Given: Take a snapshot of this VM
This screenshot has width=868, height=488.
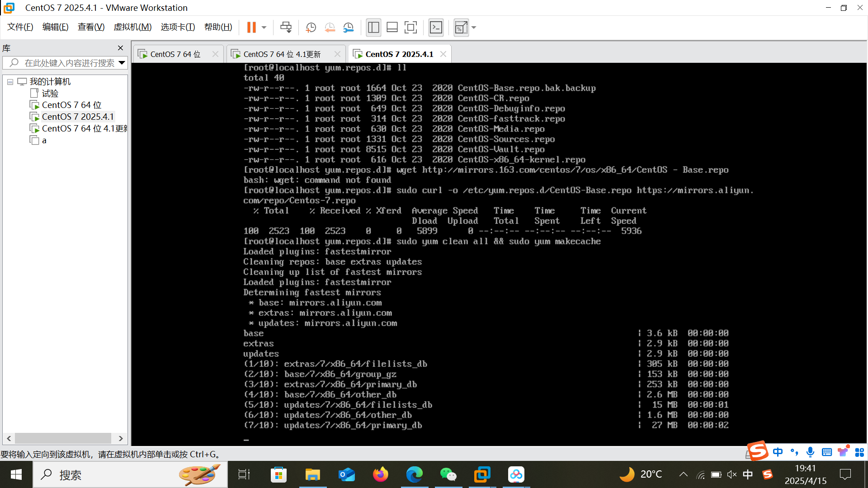Looking at the screenshot, I should point(311,28).
